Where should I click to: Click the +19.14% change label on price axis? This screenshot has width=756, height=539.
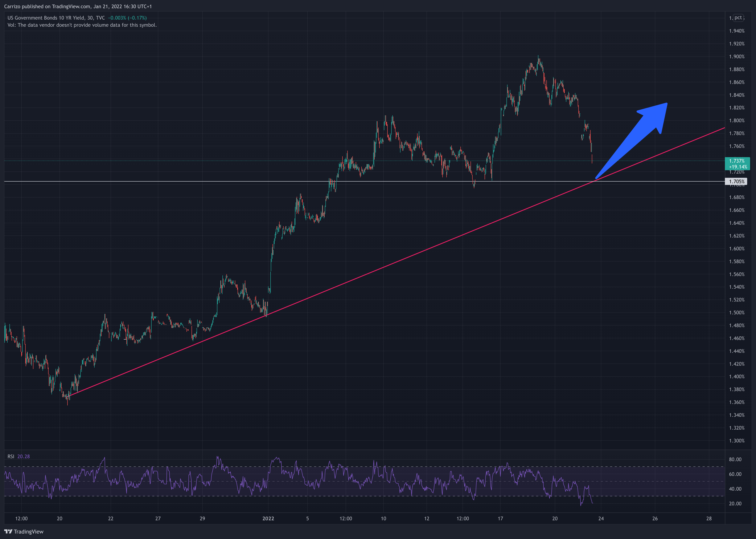click(738, 167)
